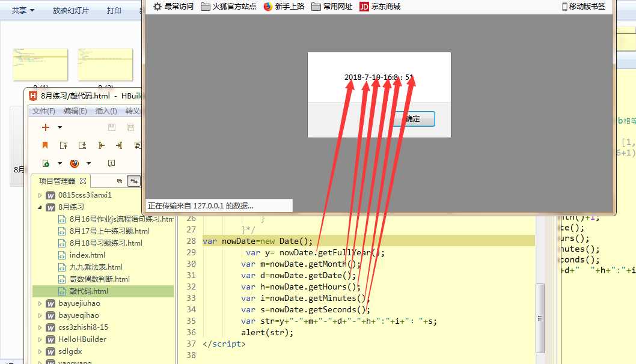Click the alert(str); code line

pyautogui.click(x=267, y=332)
